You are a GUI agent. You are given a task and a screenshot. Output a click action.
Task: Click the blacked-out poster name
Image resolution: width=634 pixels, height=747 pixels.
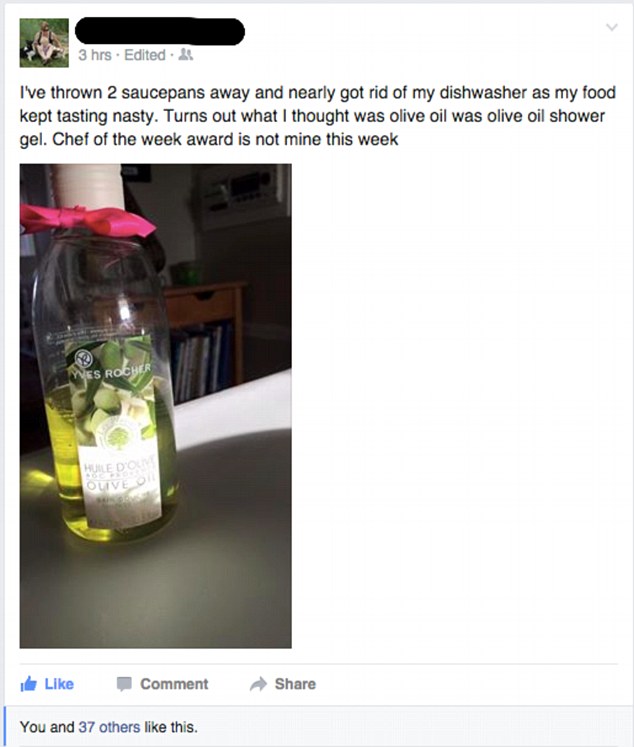pyautogui.click(x=160, y=31)
